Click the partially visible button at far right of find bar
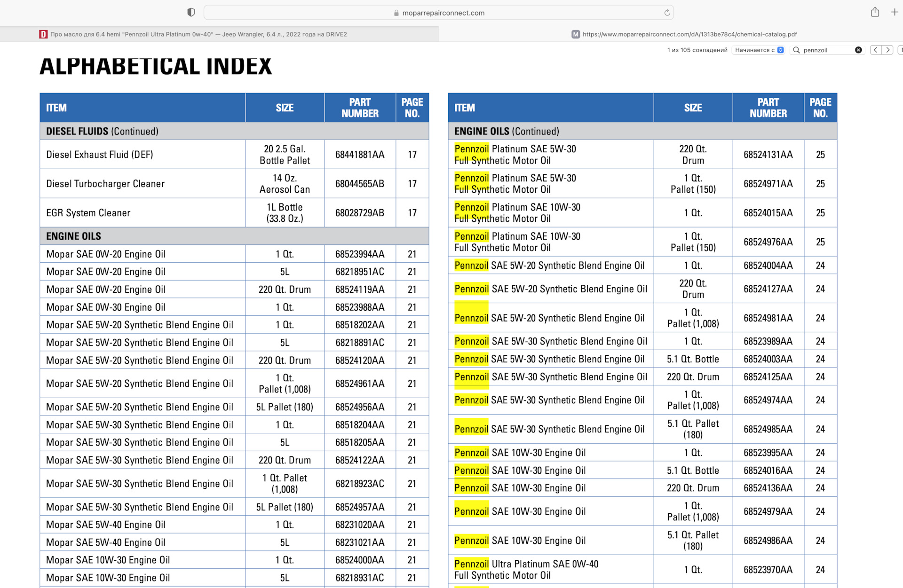Viewport: 903px width, 588px height. point(900,50)
